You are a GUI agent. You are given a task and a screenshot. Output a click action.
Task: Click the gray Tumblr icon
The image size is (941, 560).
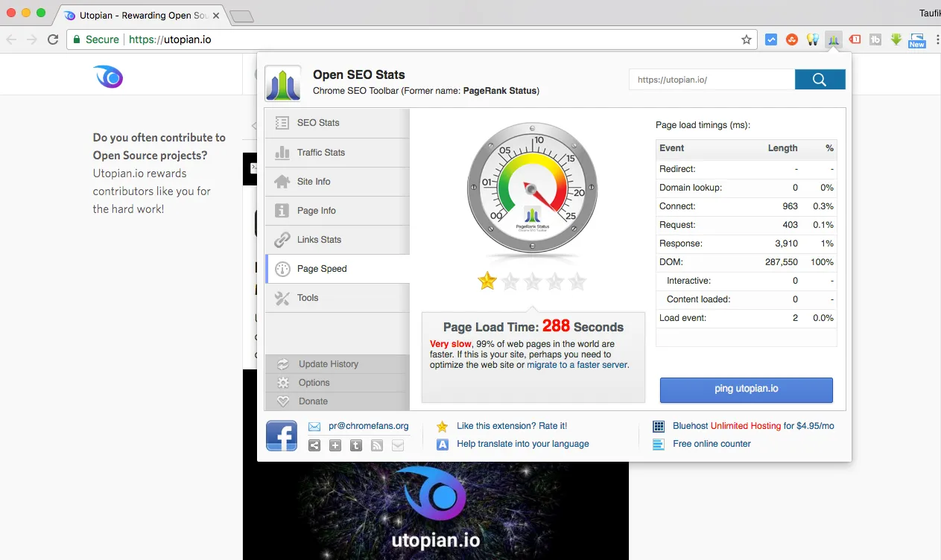click(x=356, y=445)
